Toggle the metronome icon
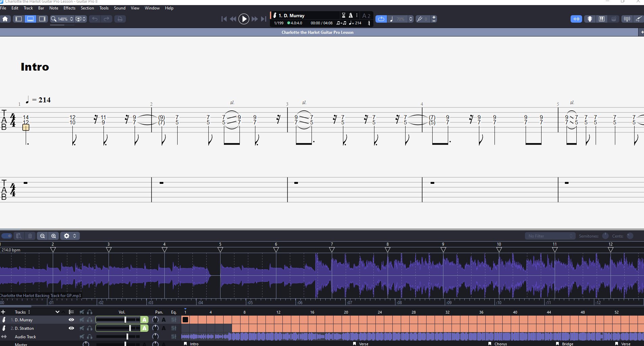Viewport: 644px width, 346px height. coord(351,15)
